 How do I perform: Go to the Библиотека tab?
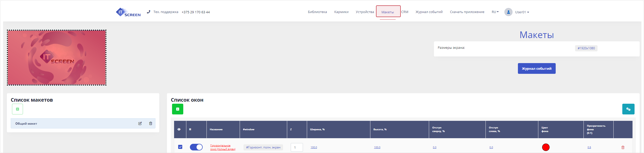coord(317,12)
